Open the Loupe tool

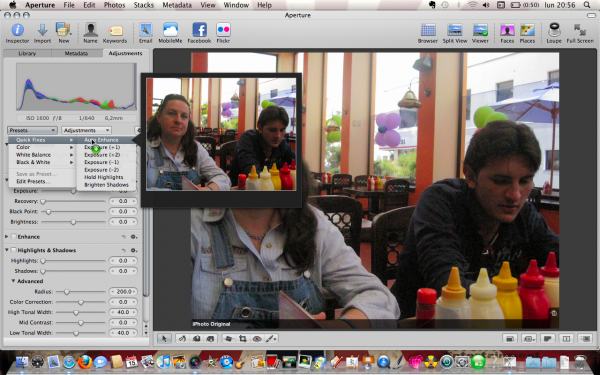tap(554, 30)
